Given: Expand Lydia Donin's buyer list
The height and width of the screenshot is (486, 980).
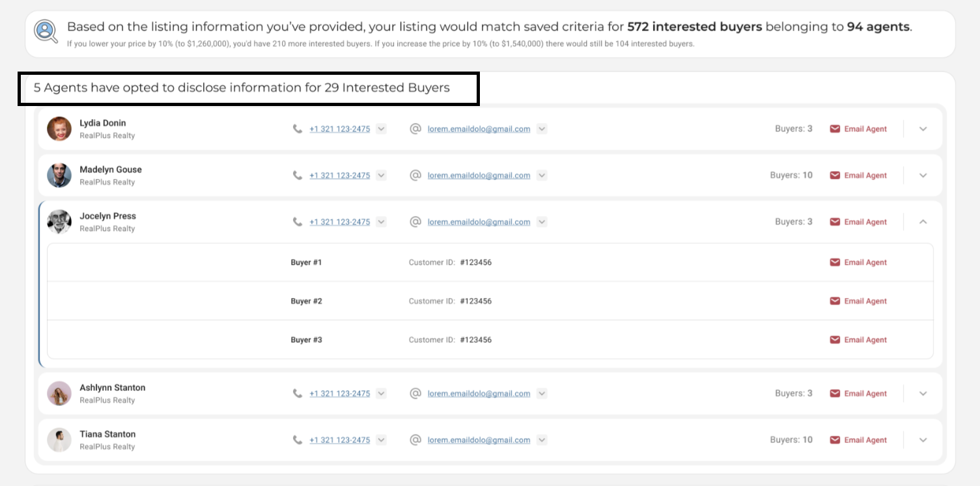Looking at the screenshot, I should 923,129.
